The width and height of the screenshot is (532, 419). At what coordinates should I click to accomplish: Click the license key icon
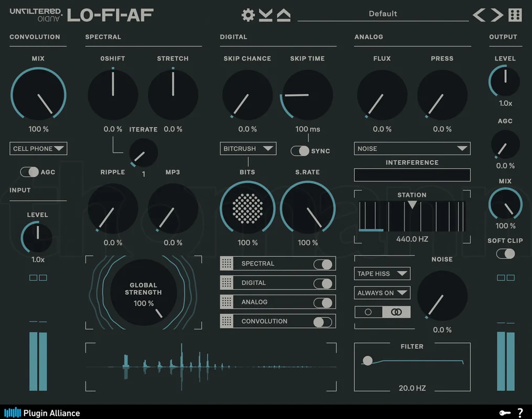click(x=505, y=413)
